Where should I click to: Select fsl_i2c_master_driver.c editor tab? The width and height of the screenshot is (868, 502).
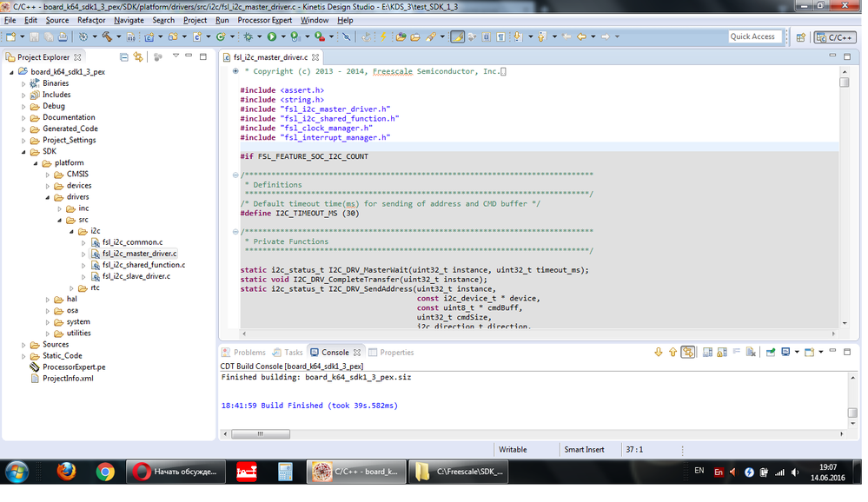point(270,57)
